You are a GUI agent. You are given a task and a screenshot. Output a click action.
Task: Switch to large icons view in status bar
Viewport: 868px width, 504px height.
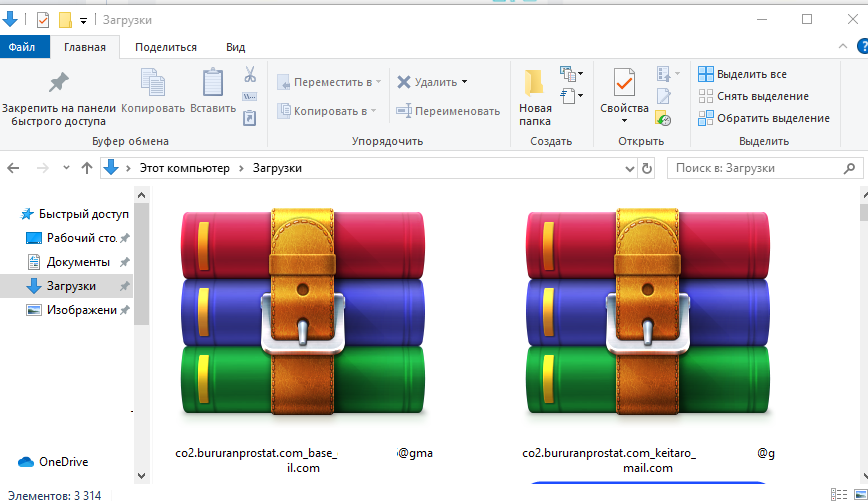pyautogui.click(x=861, y=495)
